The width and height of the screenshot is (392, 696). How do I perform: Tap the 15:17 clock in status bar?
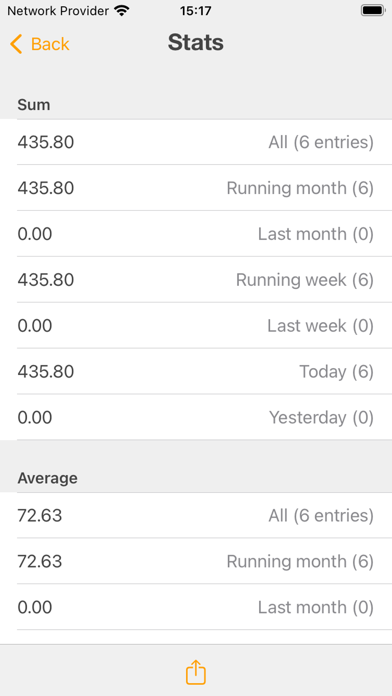pos(195,11)
